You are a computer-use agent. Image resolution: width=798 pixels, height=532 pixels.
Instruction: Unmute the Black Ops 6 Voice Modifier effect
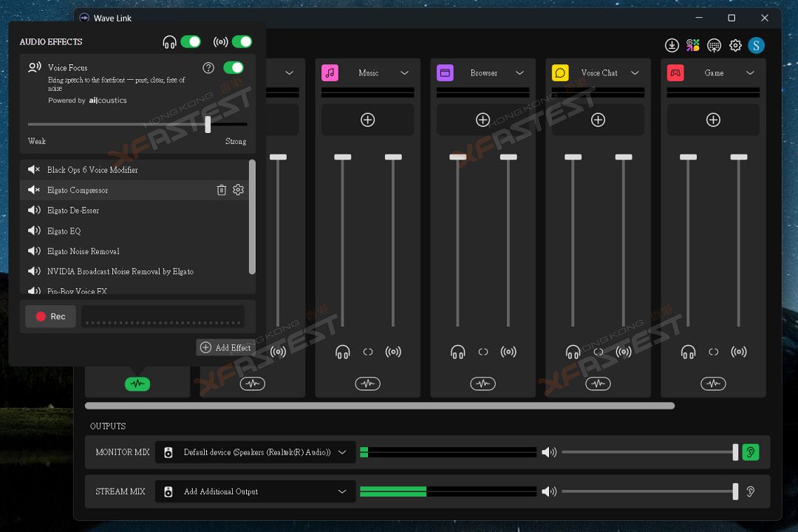(x=33, y=169)
